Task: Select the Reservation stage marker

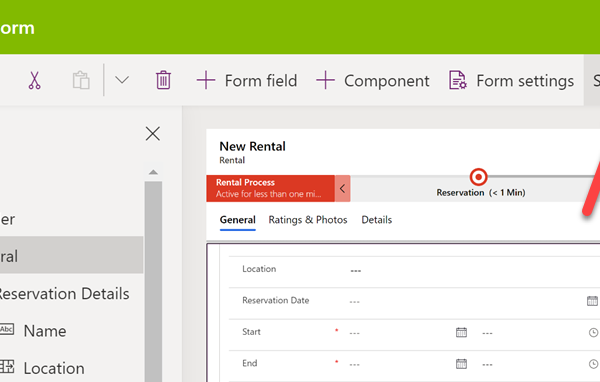Action: [478, 177]
